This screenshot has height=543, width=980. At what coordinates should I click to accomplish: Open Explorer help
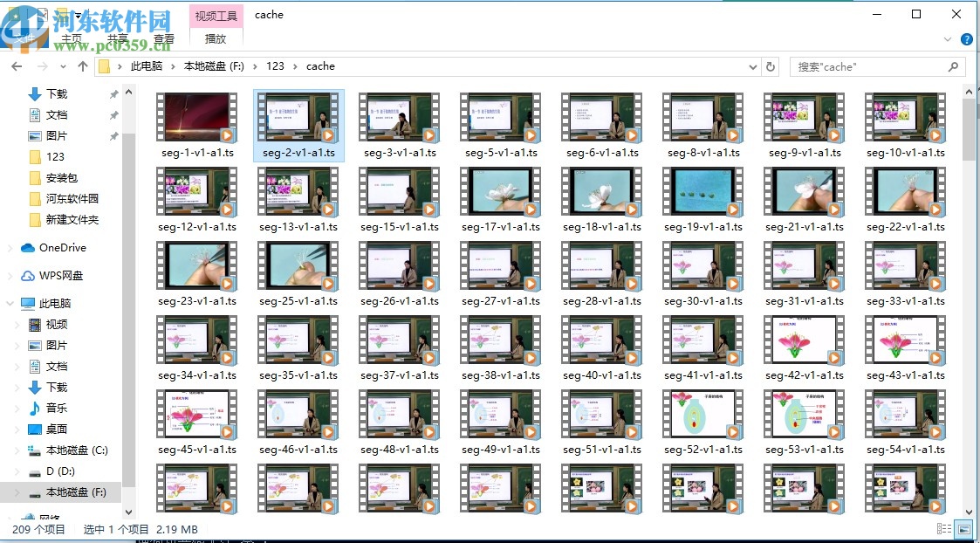tap(966, 39)
